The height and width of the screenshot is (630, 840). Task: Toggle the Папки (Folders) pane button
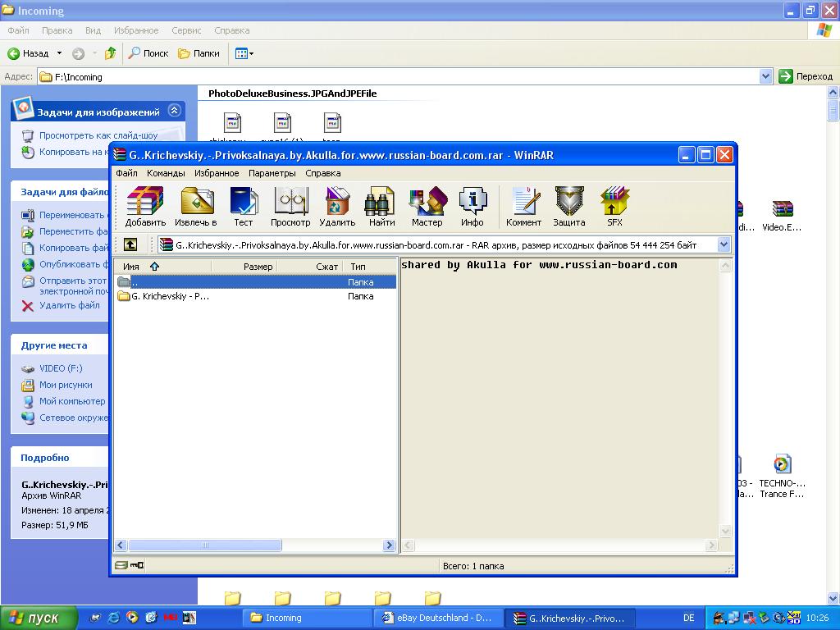pos(199,53)
